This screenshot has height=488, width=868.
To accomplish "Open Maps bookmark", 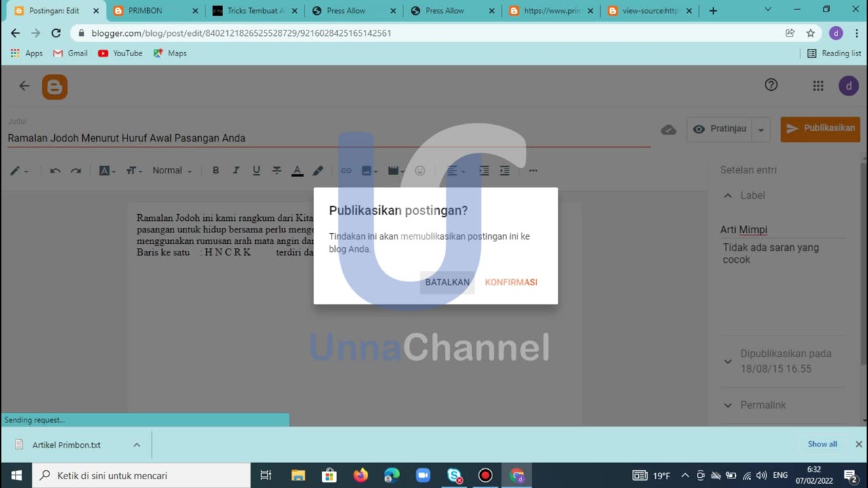I will (170, 54).
